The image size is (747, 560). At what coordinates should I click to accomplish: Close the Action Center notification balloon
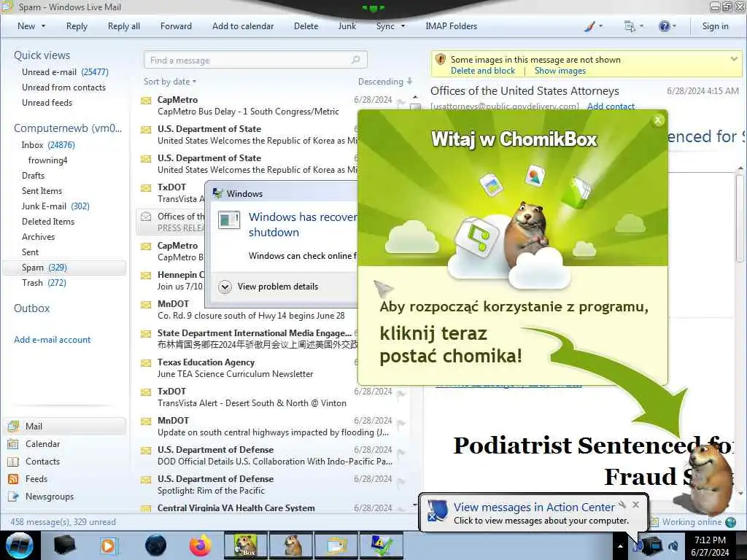[635, 505]
